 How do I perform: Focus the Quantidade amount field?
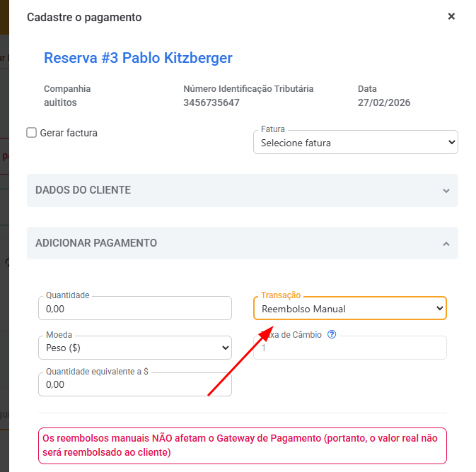click(x=134, y=309)
